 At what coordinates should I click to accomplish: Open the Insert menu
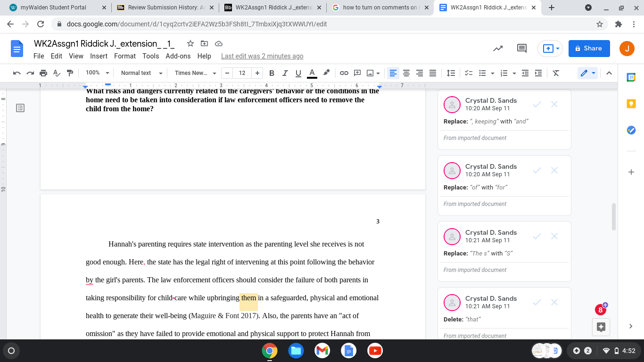click(x=99, y=56)
